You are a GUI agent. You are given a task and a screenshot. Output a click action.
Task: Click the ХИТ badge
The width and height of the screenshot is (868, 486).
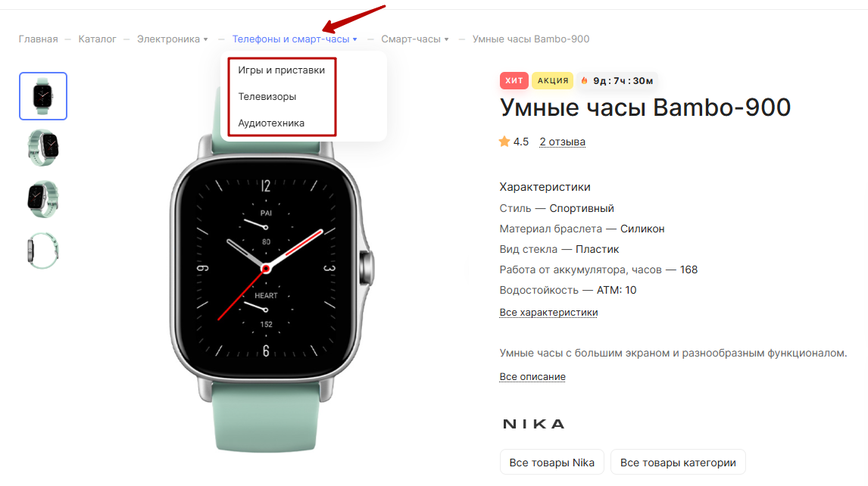click(514, 81)
